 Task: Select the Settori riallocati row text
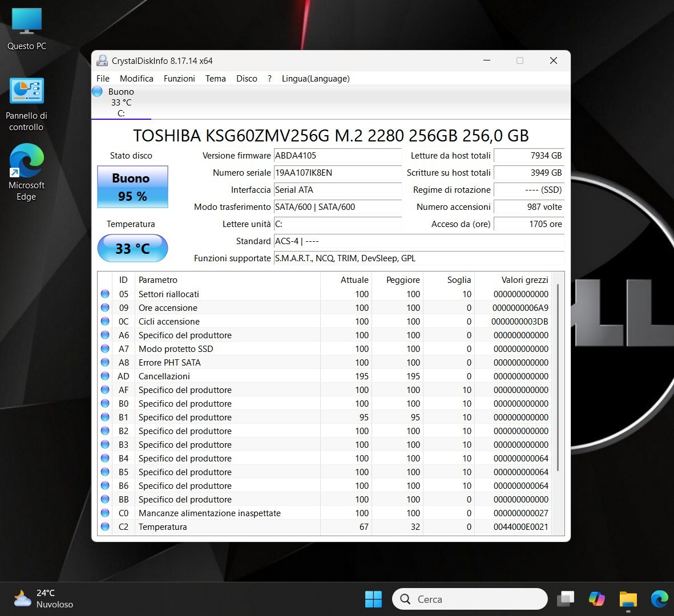[x=169, y=294]
